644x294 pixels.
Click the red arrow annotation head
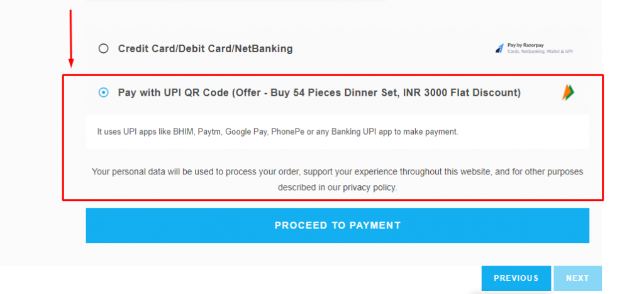71,62
